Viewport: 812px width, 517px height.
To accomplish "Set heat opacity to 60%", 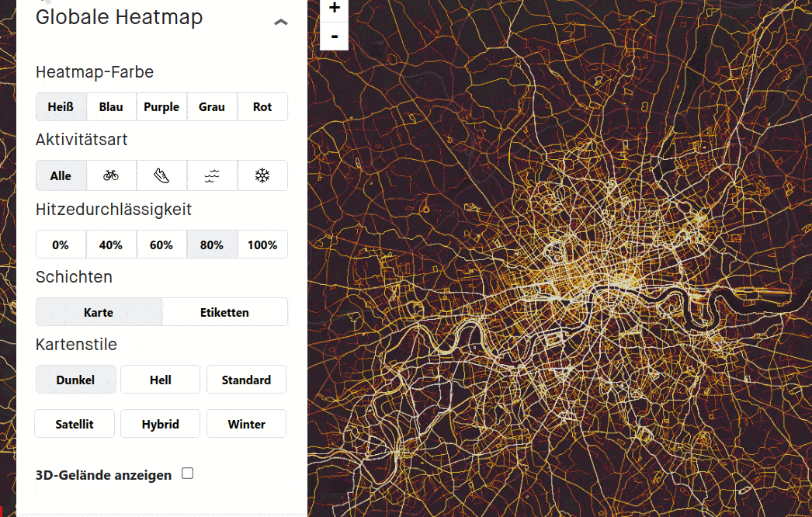I will [x=161, y=245].
